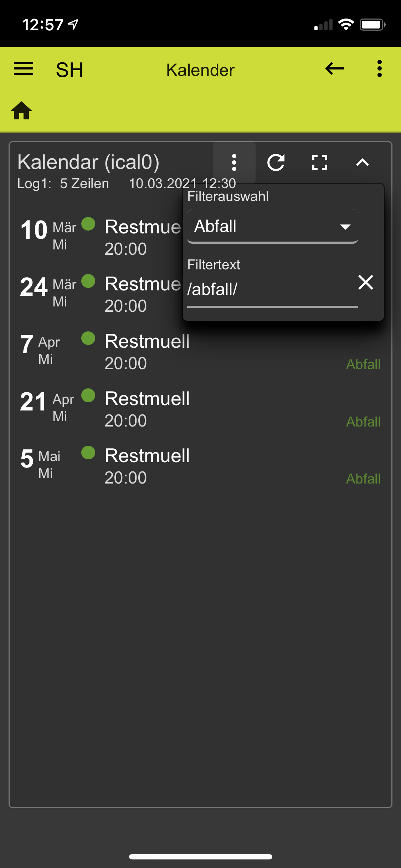Collapse the Kalendar widget with chevron
The image size is (401, 868).
(x=363, y=162)
